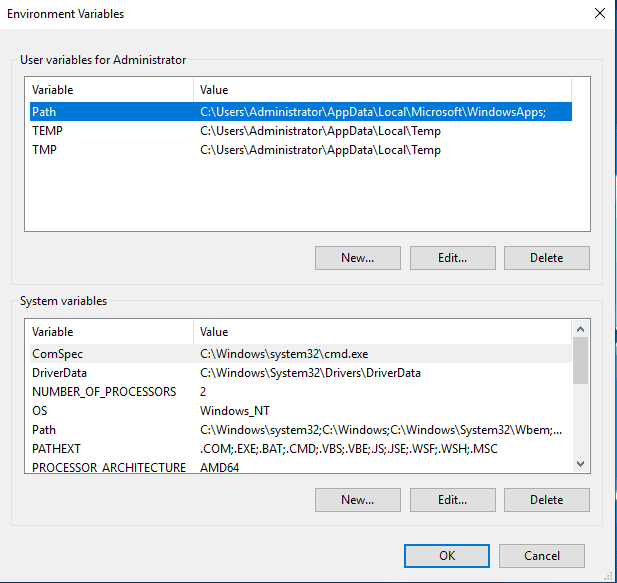
Task: Close the Environment Variables dialog
Action: coord(599,14)
